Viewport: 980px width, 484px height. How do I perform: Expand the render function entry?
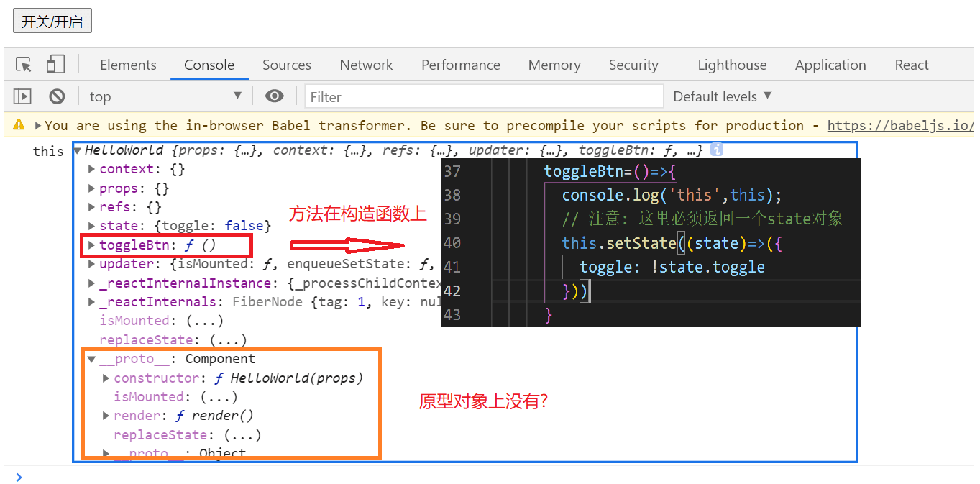(106, 416)
